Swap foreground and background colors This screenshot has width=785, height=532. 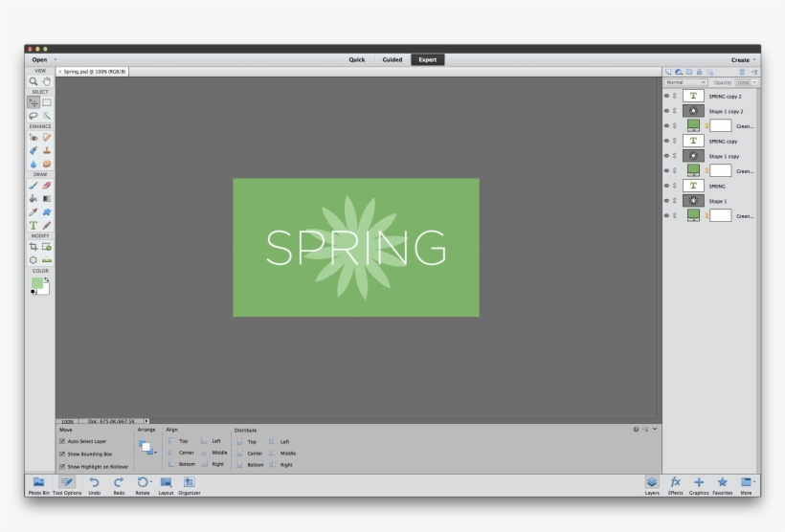47,279
